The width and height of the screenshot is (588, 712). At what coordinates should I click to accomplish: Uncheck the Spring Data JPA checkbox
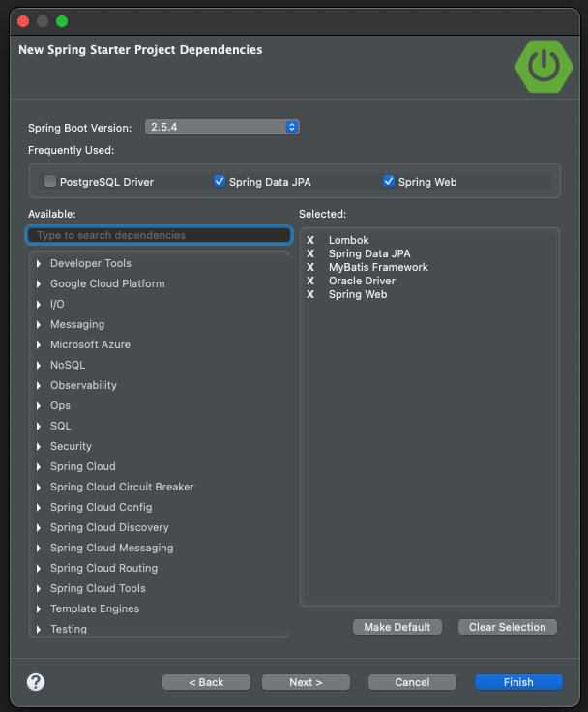220,181
